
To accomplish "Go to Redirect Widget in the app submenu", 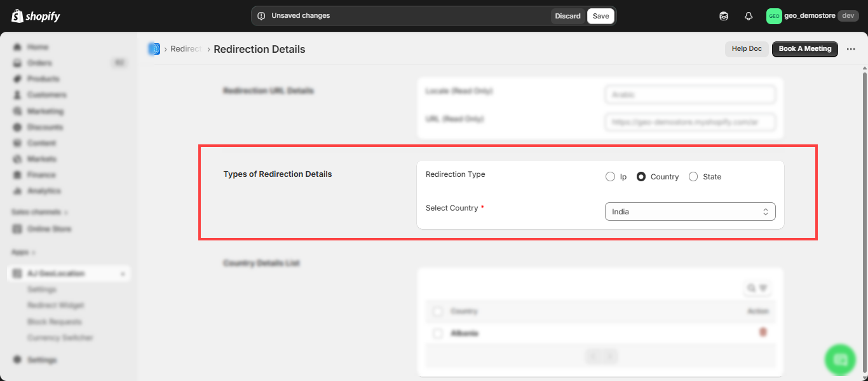I will [55, 305].
